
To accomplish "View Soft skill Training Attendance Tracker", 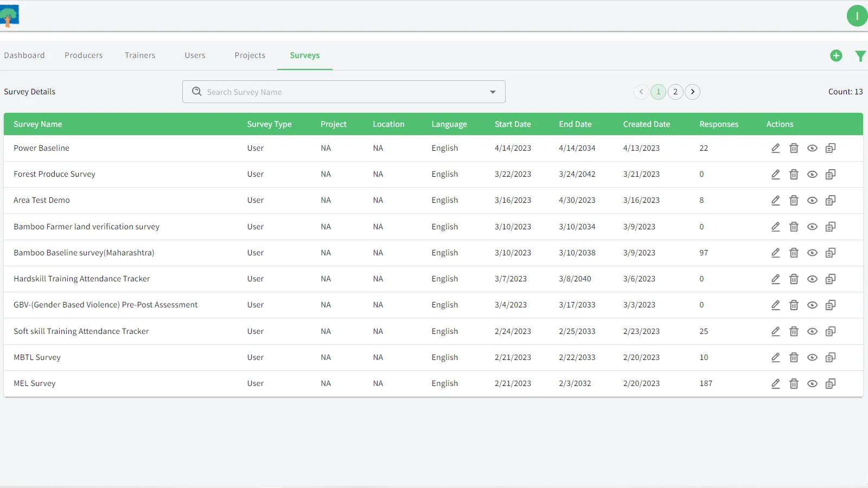I will pyautogui.click(x=812, y=331).
